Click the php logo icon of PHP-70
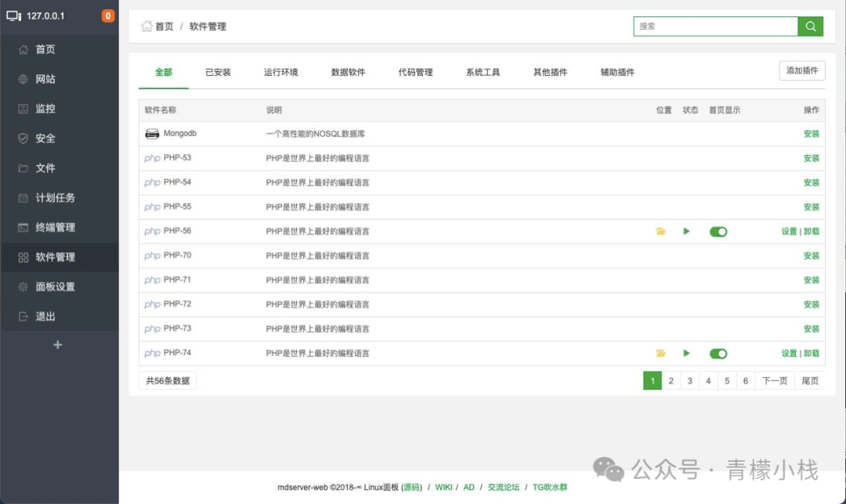The height and width of the screenshot is (504, 846). point(152,255)
